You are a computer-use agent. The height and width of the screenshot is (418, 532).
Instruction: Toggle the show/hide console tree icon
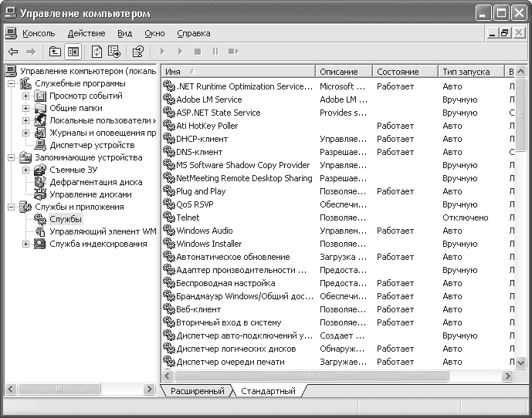(x=73, y=52)
